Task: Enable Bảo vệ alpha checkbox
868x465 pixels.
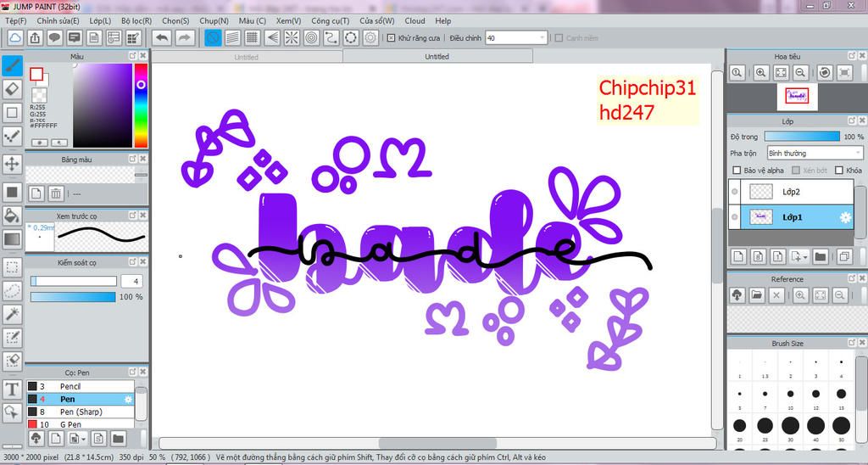Action: (x=737, y=171)
